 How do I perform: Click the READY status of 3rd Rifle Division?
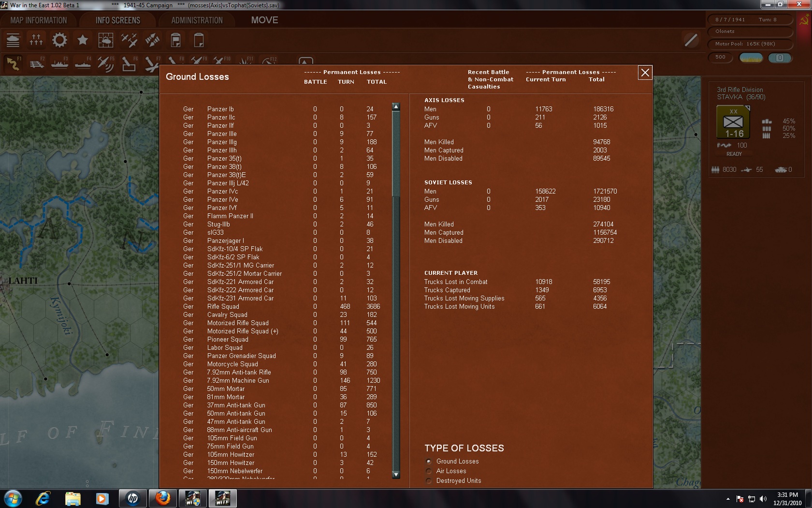click(734, 154)
